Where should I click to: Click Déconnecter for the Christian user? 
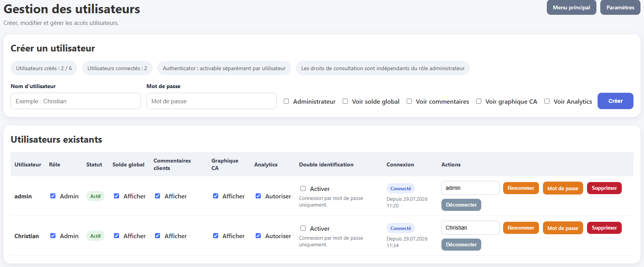point(461,244)
